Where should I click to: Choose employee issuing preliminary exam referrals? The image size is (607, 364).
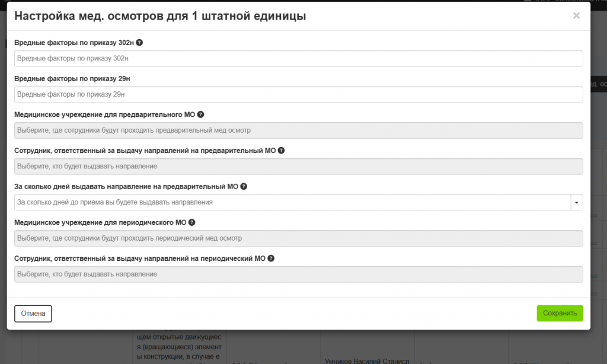point(299,167)
